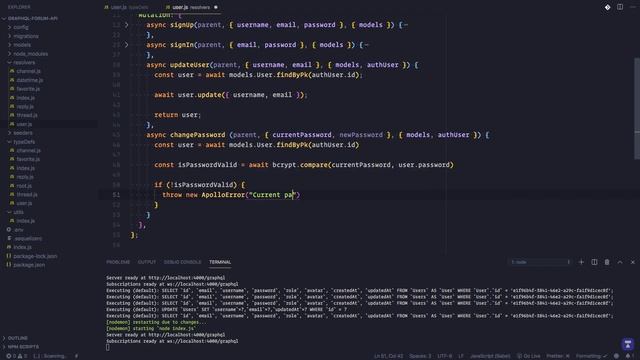Open the root index.js file

coord(22,247)
